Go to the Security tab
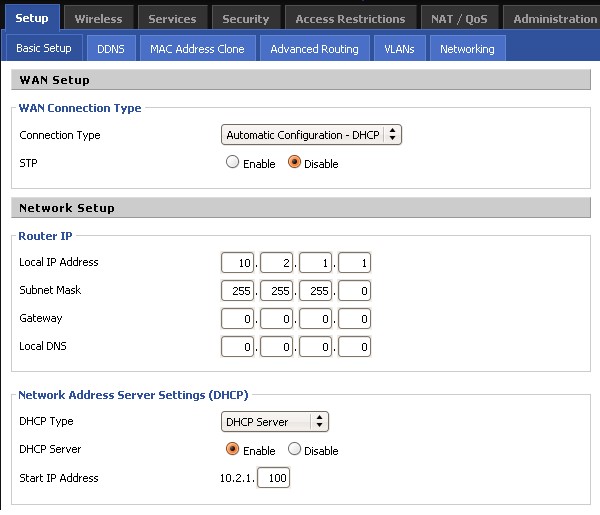 click(246, 19)
